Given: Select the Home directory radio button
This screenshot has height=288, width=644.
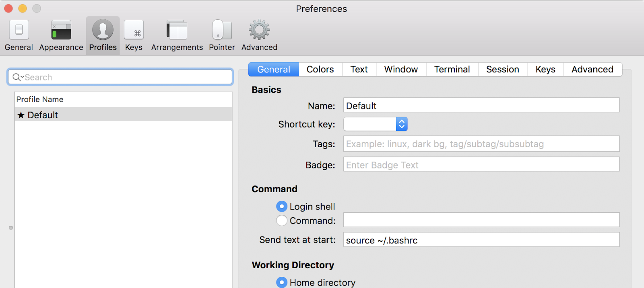Looking at the screenshot, I should (x=282, y=282).
